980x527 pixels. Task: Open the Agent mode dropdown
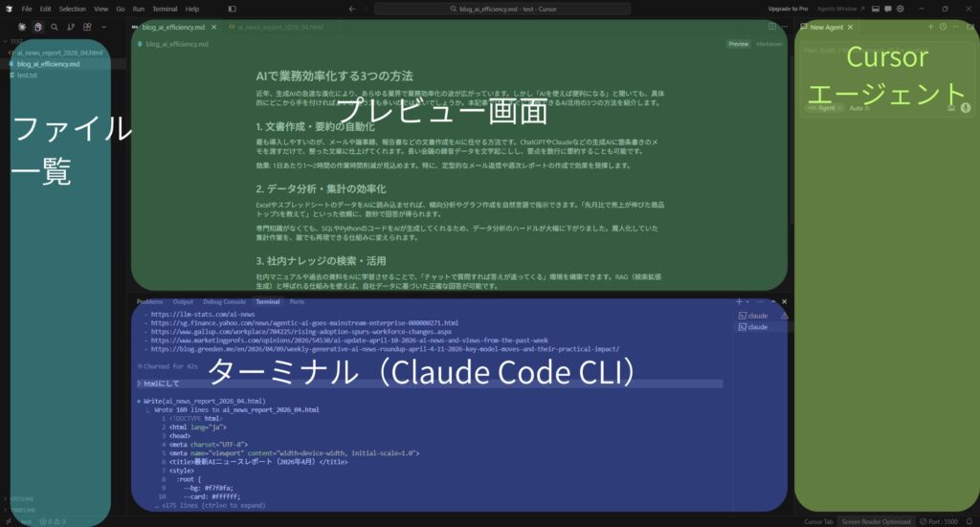coord(824,108)
